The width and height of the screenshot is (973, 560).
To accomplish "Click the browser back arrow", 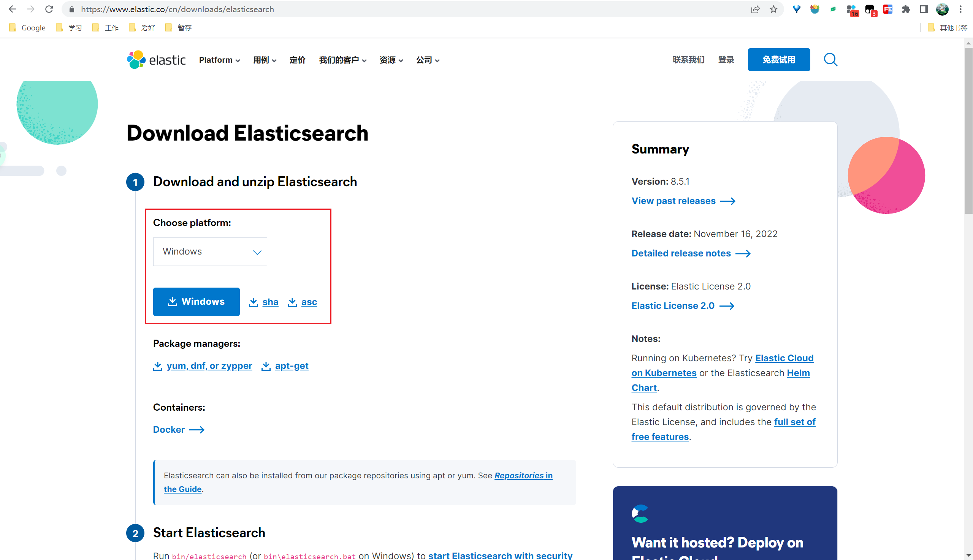I will coord(13,9).
